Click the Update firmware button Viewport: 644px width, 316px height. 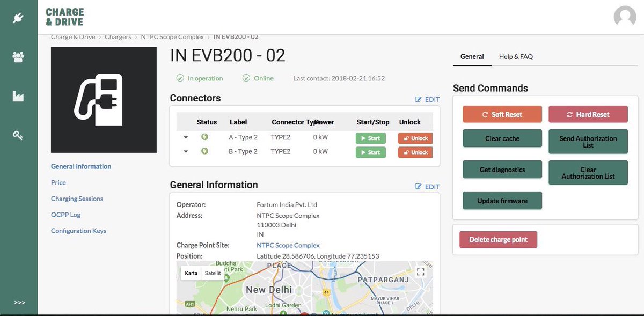click(x=502, y=201)
